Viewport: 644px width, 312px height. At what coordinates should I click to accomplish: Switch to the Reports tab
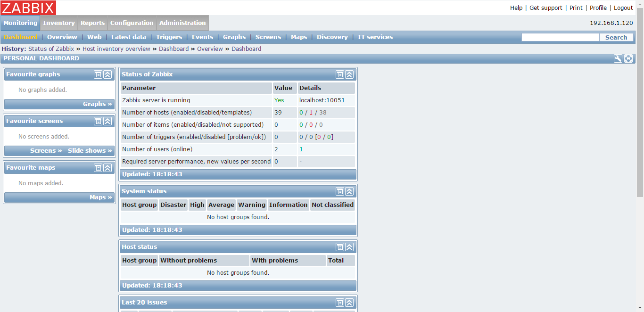point(92,23)
